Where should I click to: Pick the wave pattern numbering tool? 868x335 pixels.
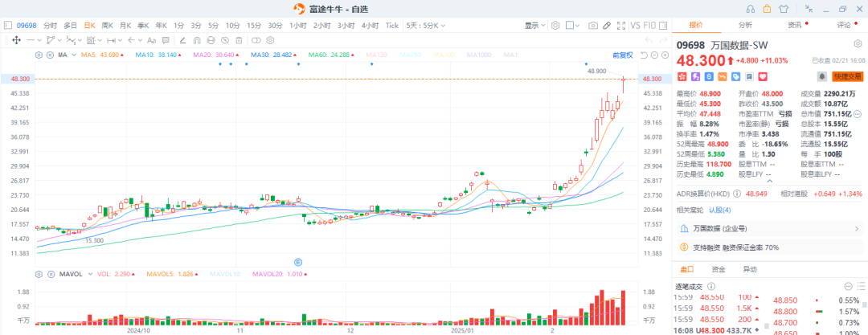point(72,40)
